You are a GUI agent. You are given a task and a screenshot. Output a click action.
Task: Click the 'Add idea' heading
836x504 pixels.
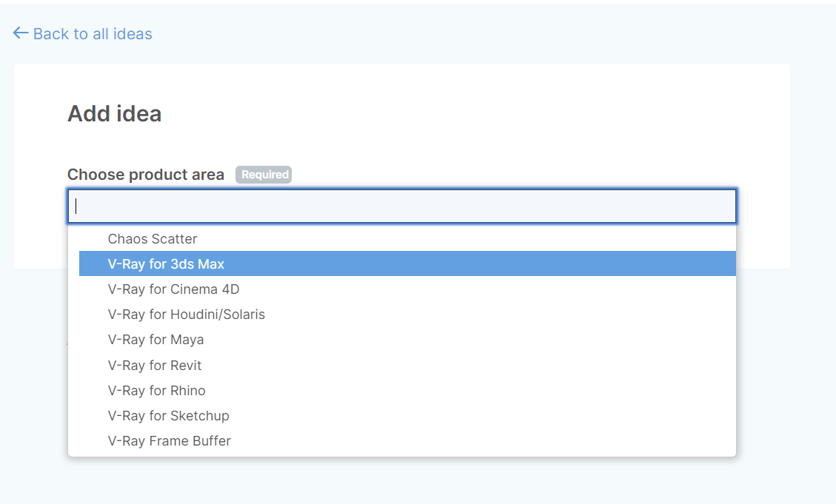pos(114,113)
